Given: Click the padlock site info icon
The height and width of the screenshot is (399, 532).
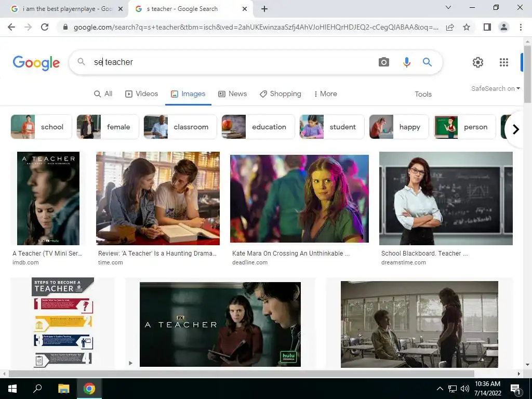Looking at the screenshot, I should tap(65, 27).
